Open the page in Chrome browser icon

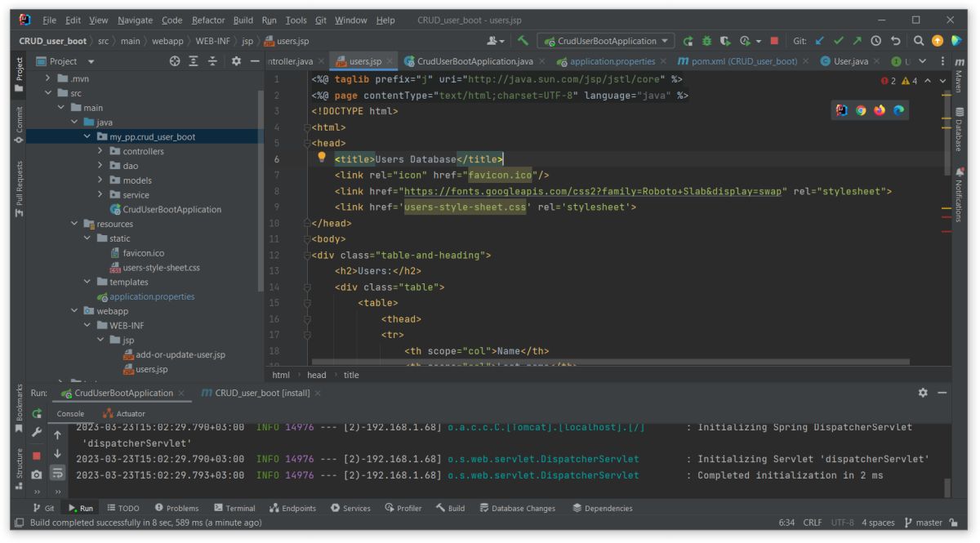[x=861, y=111]
